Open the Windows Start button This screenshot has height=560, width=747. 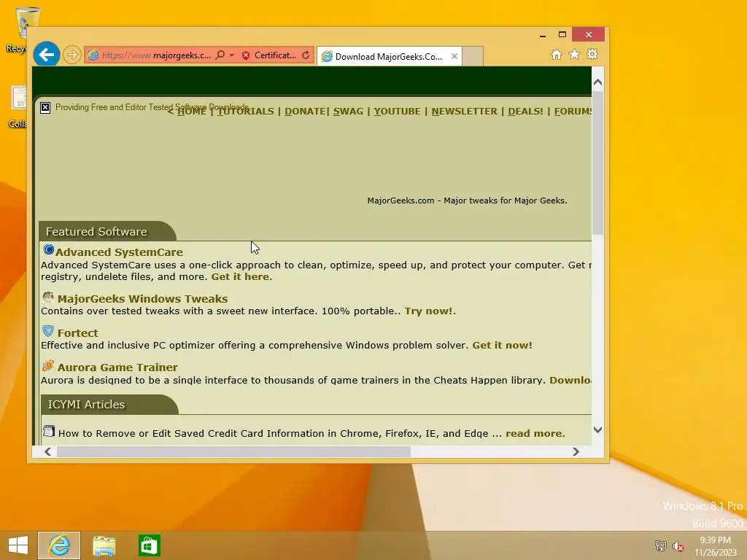[18, 545]
